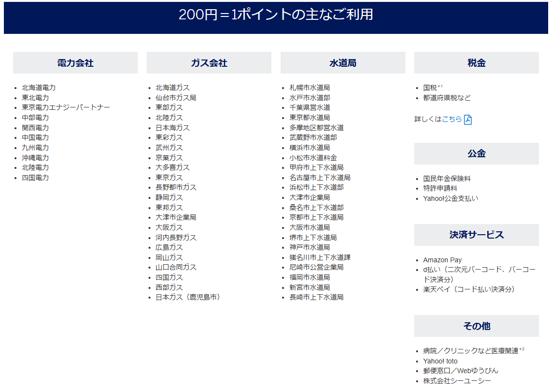Image resolution: width=553 pixels, height=392 pixels.
Task: Click 日本海ガス list item
Action: 172,128
